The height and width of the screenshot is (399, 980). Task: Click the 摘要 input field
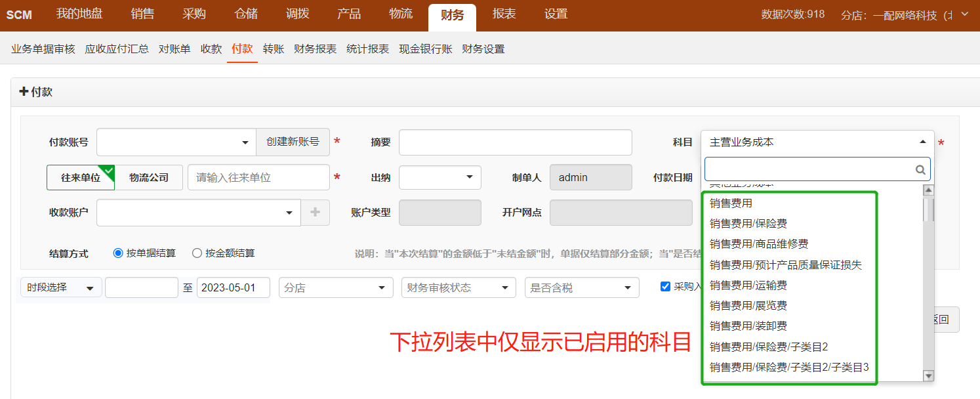coord(515,142)
